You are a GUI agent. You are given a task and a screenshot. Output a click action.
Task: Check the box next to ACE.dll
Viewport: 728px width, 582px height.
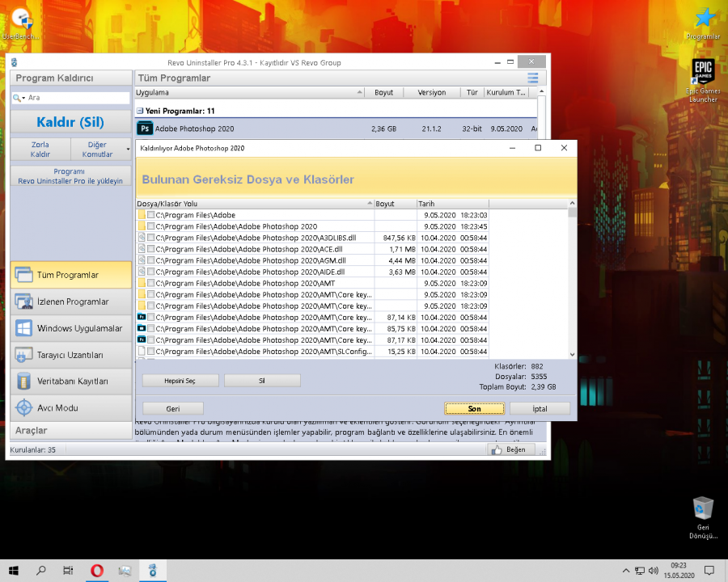pyautogui.click(x=151, y=250)
